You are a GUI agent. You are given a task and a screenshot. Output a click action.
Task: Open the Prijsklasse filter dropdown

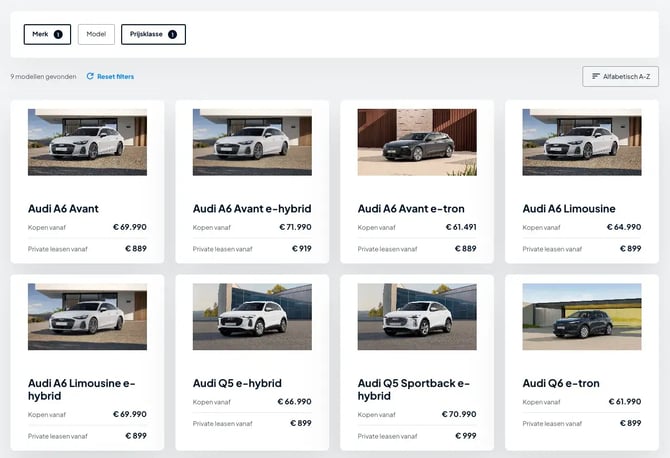click(153, 34)
